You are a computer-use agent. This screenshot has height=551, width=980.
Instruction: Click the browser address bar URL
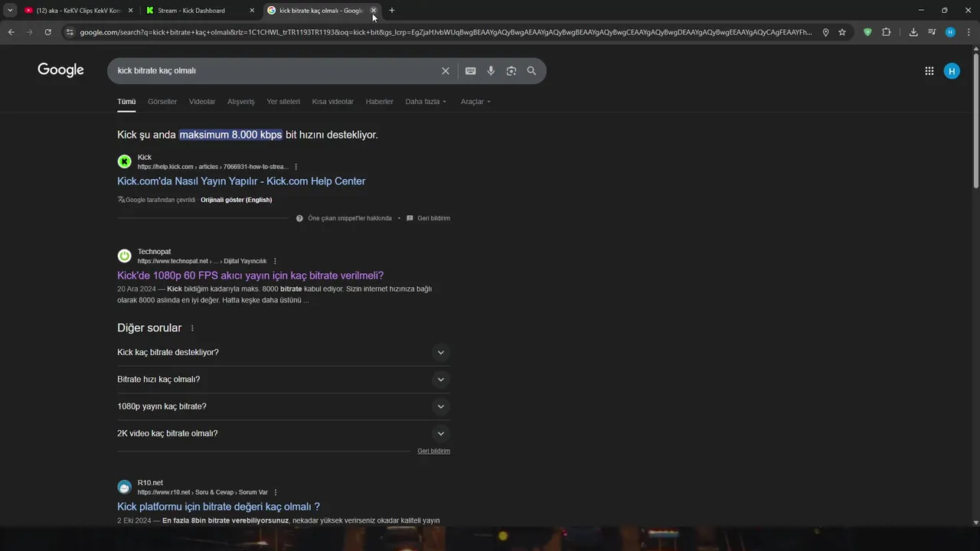tap(446, 32)
